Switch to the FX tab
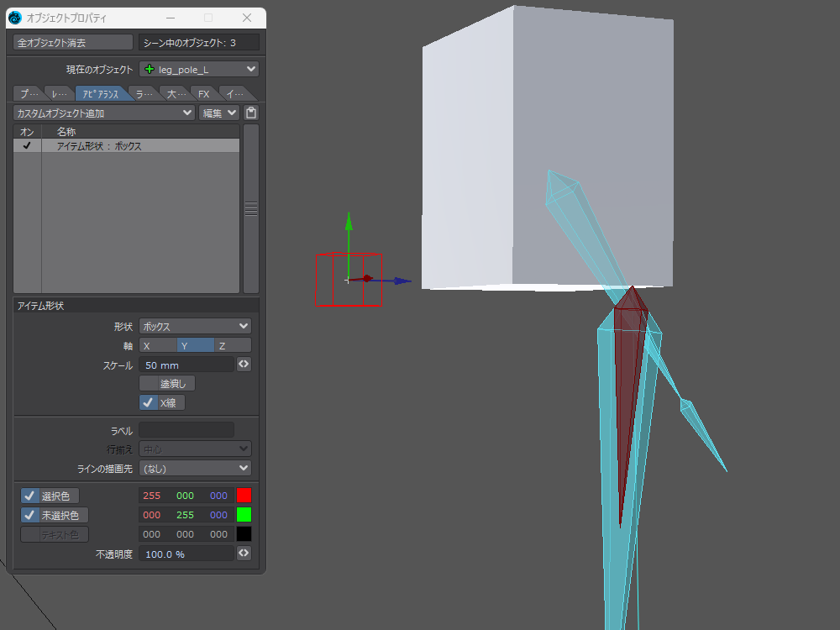 (x=203, y=93)
